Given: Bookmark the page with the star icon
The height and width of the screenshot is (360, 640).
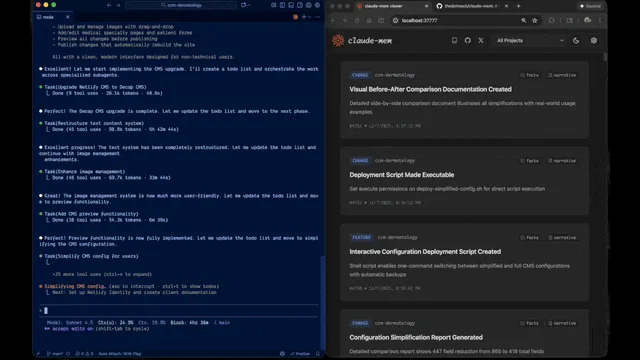Looking at the screenshot, I should click(x=535, y=20).
